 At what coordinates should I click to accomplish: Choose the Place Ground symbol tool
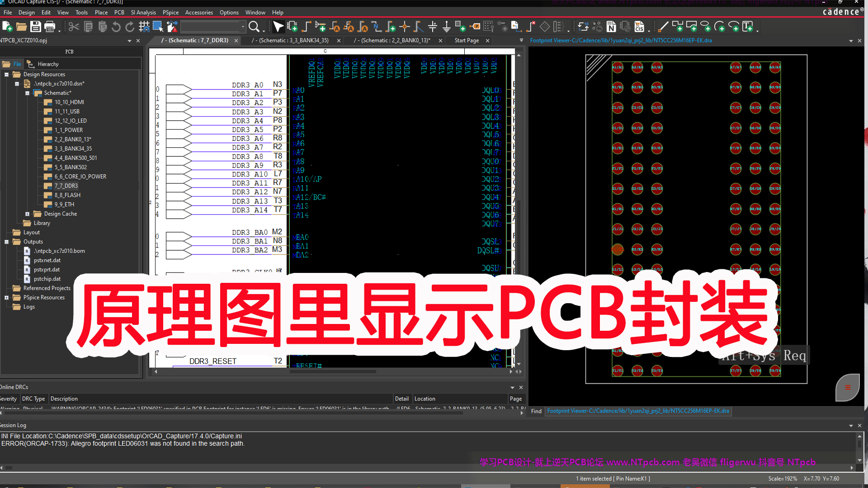(x=447, y=27)
